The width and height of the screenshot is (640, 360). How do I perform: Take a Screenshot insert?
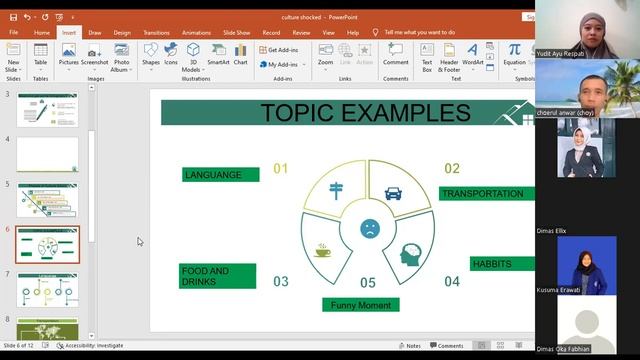pos(94,54)
